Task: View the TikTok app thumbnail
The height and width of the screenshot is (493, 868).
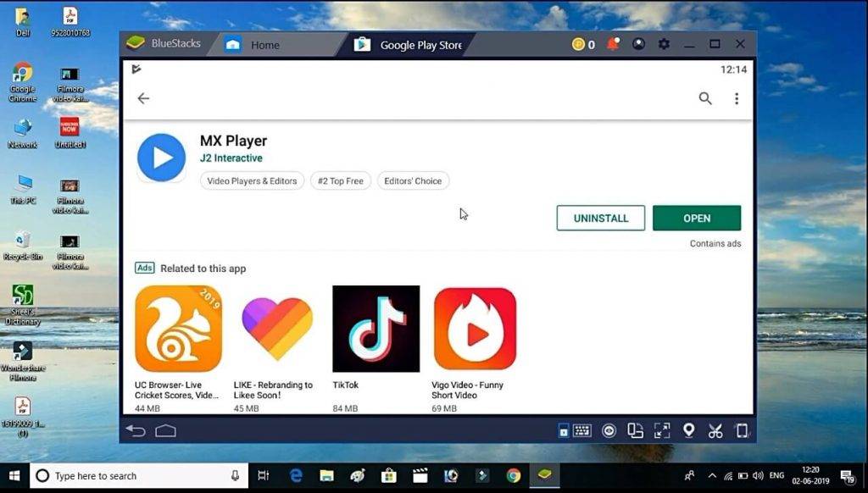Action: [376, 329]
